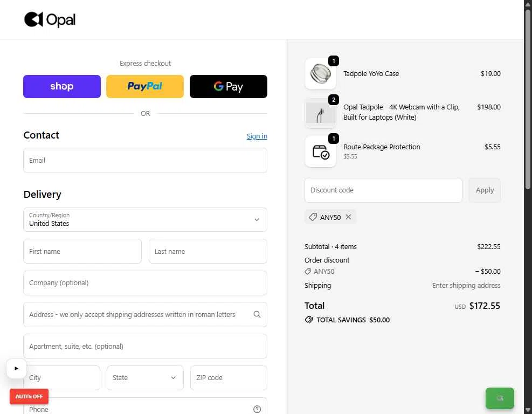Click the Opal logo in header
532x414 pixels.
[50, 19]
